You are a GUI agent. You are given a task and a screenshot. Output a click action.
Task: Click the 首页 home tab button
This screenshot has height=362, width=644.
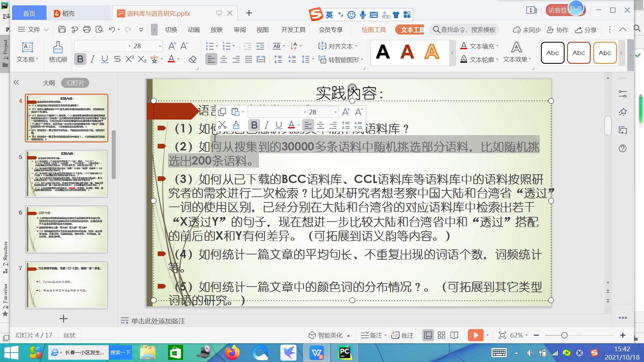tap(29, 13)
